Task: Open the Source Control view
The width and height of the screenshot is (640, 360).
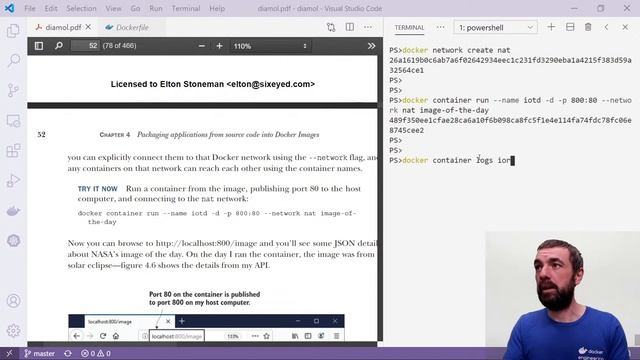Action: tap(13, 90)
